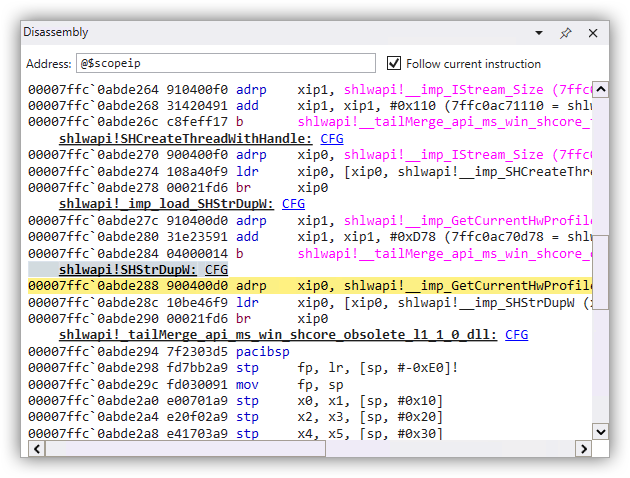Viewport: 630px width, 478px height.
Task: Click the shlwapi!SHStrDupW function label
Action: [130, 269]
